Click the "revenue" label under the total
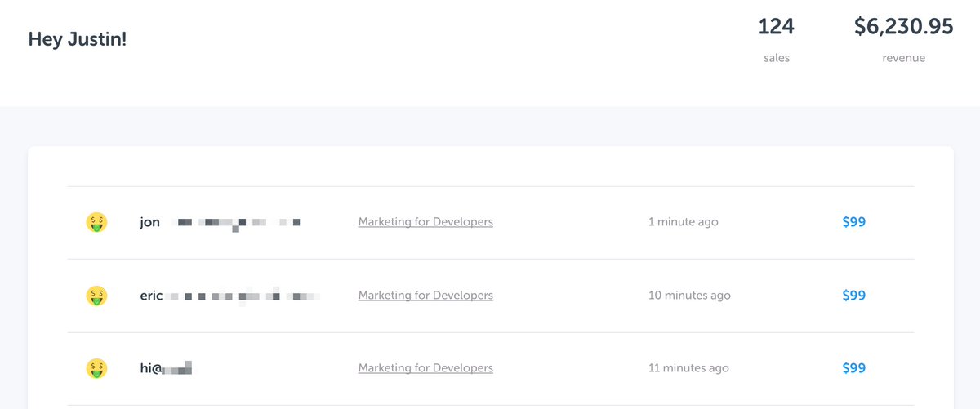This screenshot has width=980, height=409. click(903, 58)
